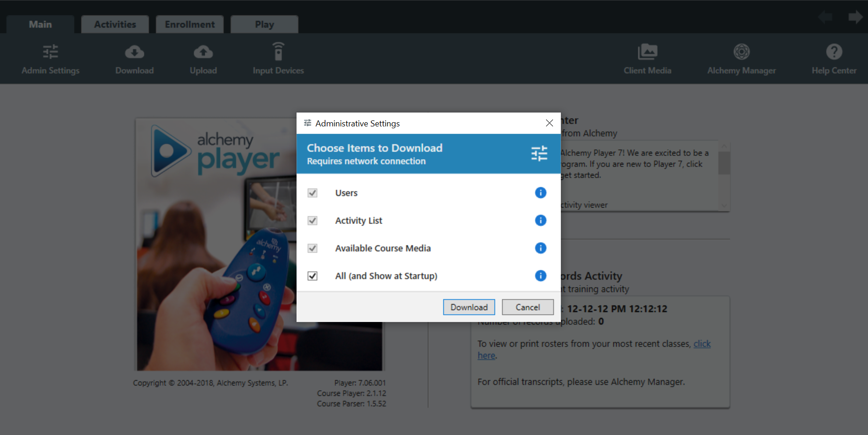Cancel the Administrative Settings dialog
The height and width of the screenshot is (435, 868).
point(527,307)
